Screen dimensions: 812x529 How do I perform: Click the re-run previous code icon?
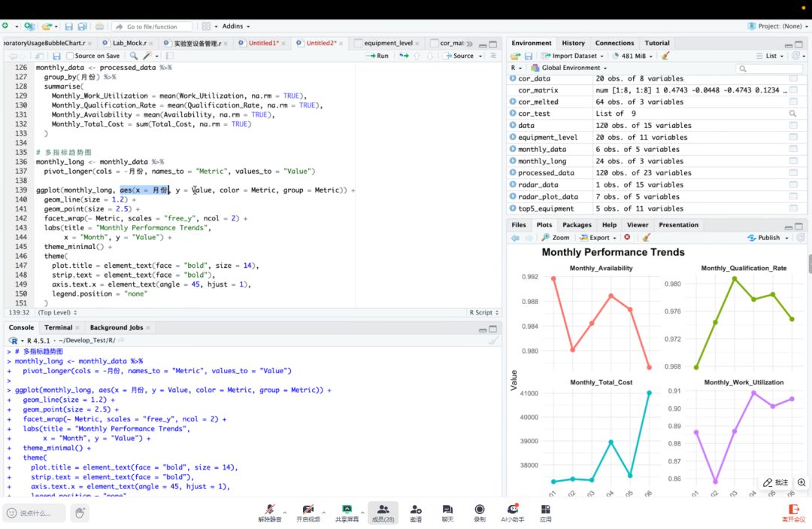pos(404,56)
